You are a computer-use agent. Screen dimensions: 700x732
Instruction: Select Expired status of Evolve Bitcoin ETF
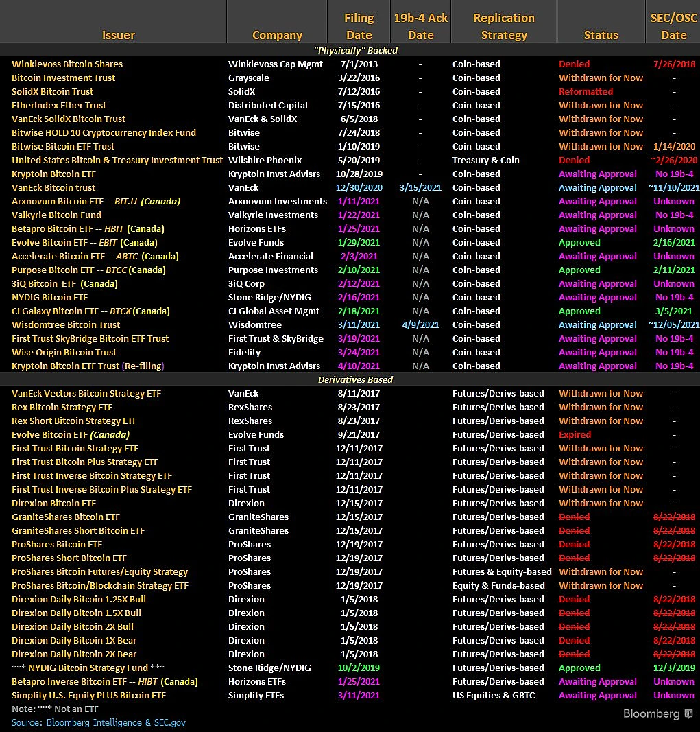(575, 435)
